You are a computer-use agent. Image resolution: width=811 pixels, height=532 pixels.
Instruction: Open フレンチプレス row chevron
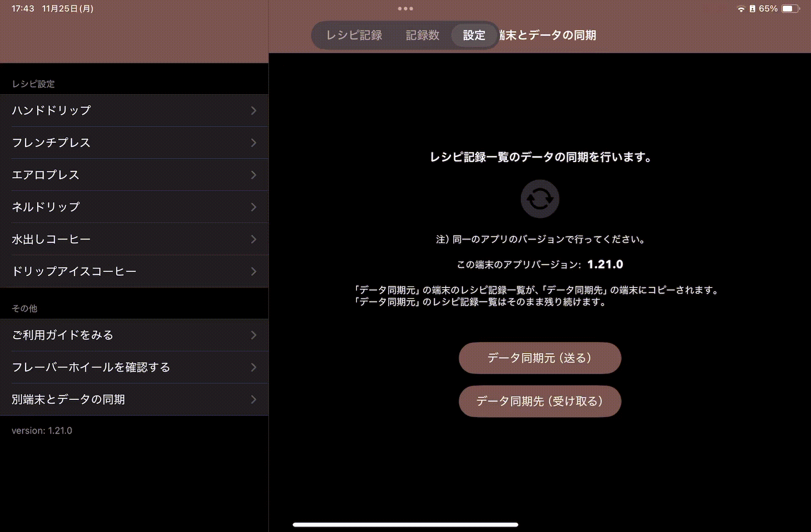pos(253,143)
